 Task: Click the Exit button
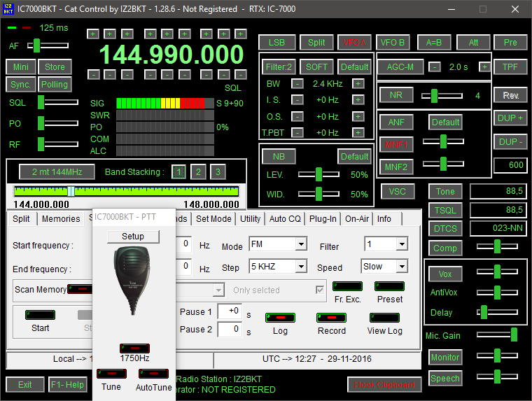25,384
